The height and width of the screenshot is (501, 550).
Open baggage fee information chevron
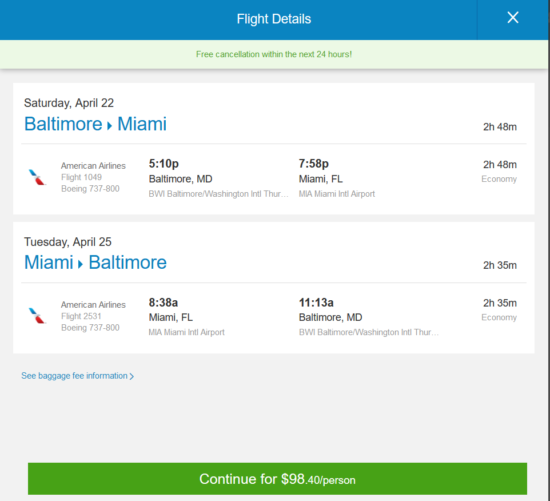click(132, 376)
